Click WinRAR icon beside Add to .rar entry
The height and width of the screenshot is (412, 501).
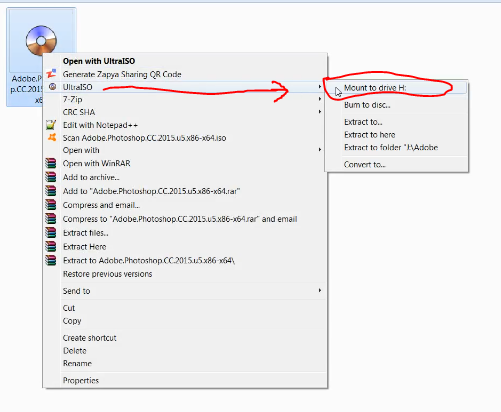tap(51, 191)
